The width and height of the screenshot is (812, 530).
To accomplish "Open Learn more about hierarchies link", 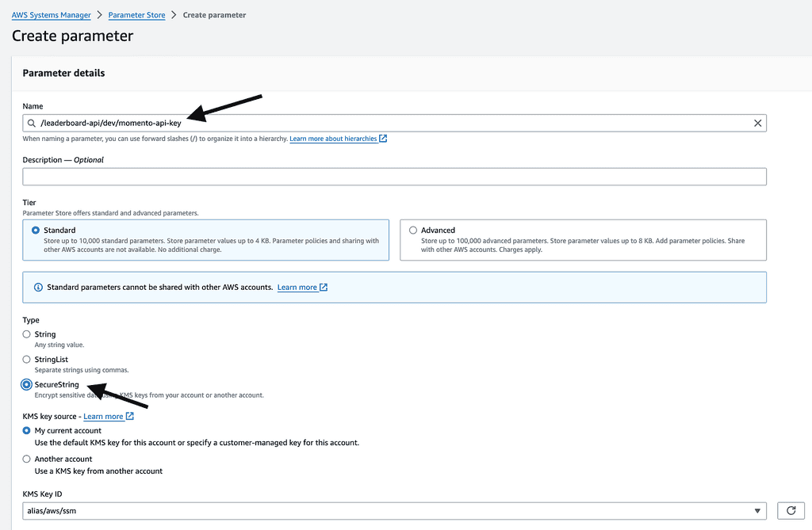I will coord(333,139).
